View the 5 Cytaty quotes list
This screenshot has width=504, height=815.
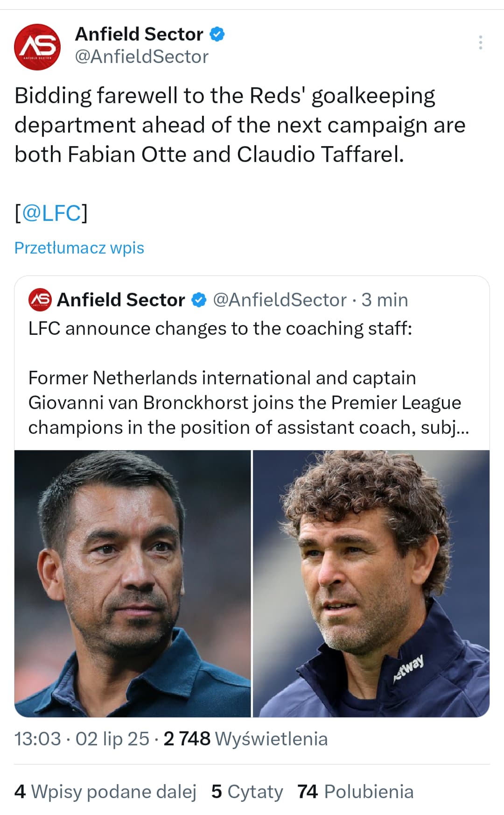pos(247,792)
